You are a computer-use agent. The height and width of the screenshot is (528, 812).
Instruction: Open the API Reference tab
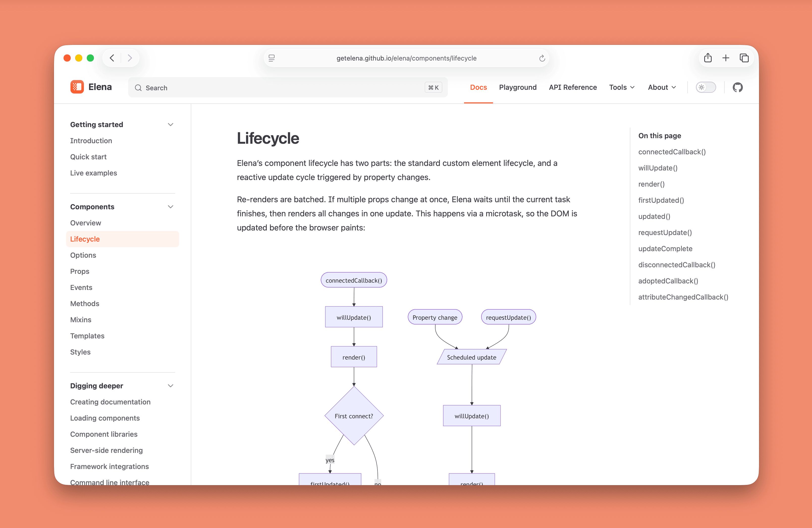(x=573, y=87)
